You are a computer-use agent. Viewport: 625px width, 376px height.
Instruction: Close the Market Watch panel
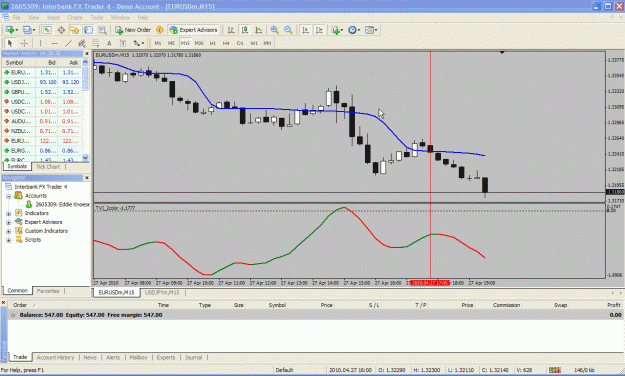[87, 53]
